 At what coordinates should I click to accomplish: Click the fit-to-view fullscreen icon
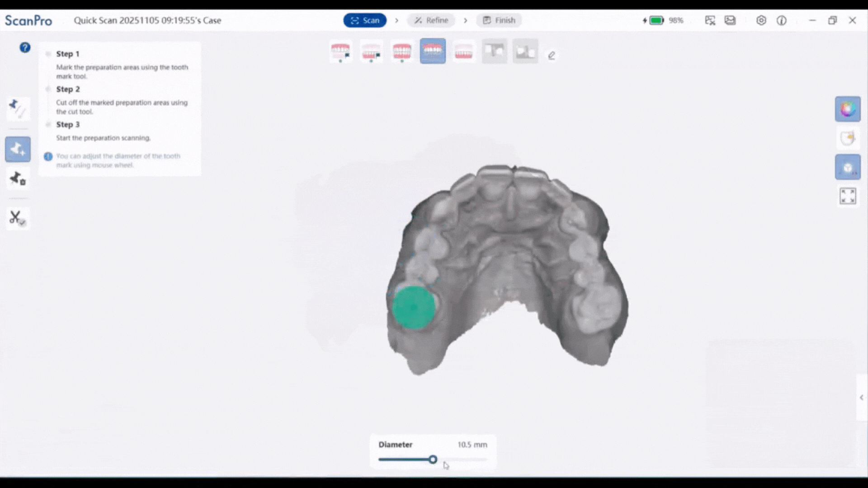click(x=848, y=196)
